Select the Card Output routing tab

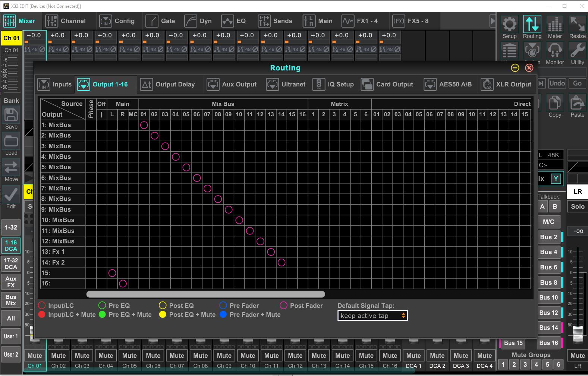click(387, 85)
